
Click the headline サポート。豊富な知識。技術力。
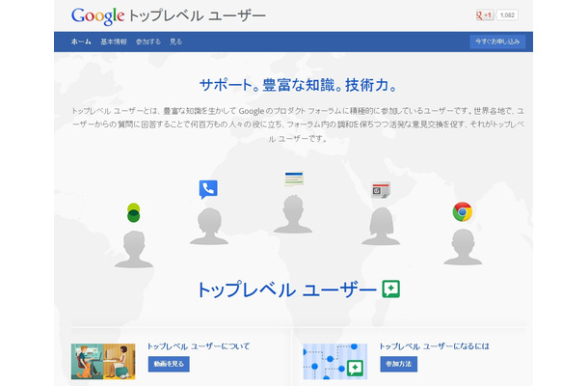(298, 85)
